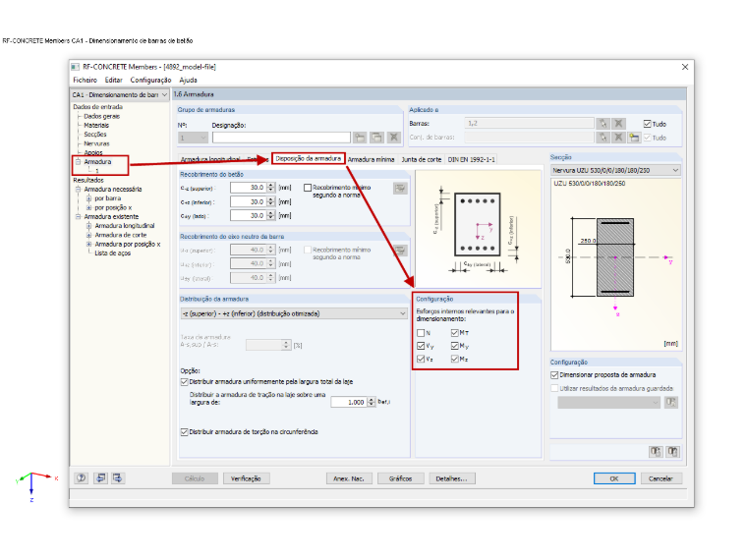Enable Recobrimento mínimo segundo a norma checkbox
The height and width of the screenshot is (560, 747).
(x=308, y=188)
